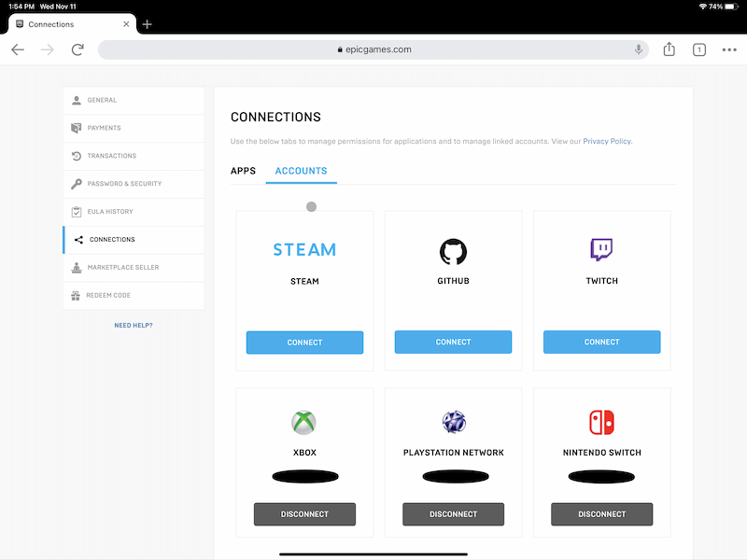747x560 pixels.
Task: Reload the page with refresh icon
Action: tap(78, 49)
